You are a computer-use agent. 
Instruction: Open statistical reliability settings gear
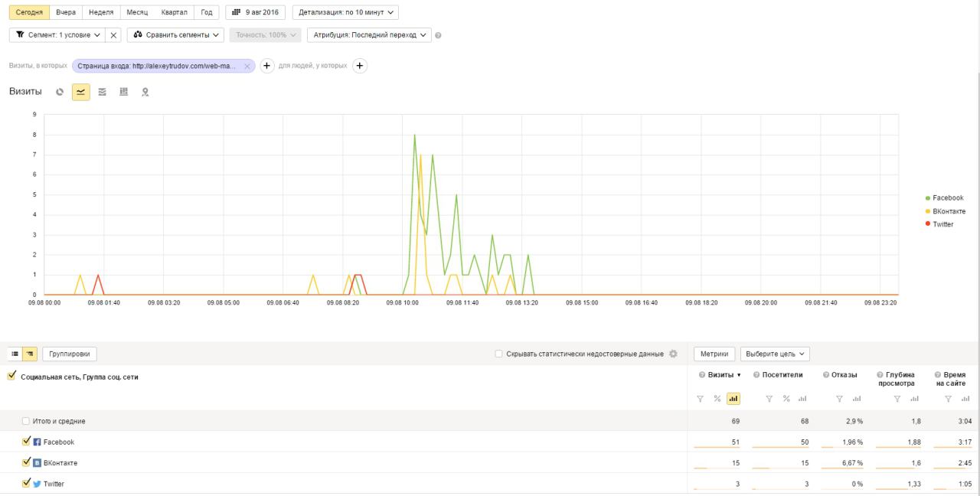click(673, 354)
